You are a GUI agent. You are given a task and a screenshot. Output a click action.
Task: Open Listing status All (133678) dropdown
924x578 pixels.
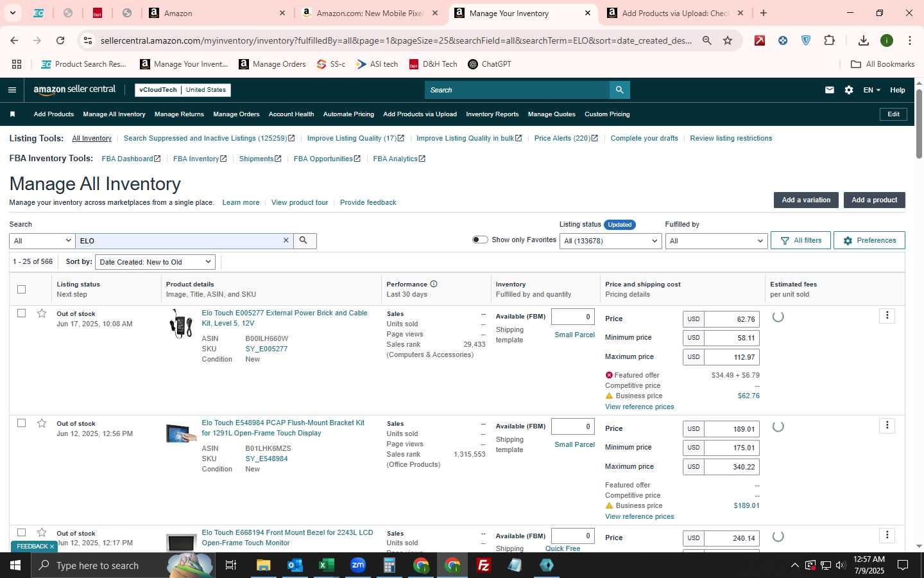coord(610,241)
